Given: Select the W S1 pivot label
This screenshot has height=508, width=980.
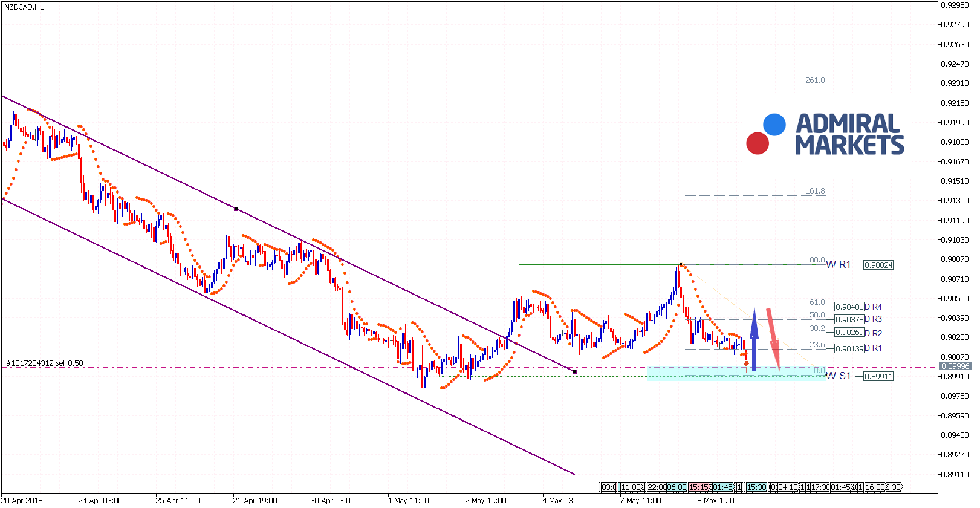Looking at the screenshot, I should 839,376.
